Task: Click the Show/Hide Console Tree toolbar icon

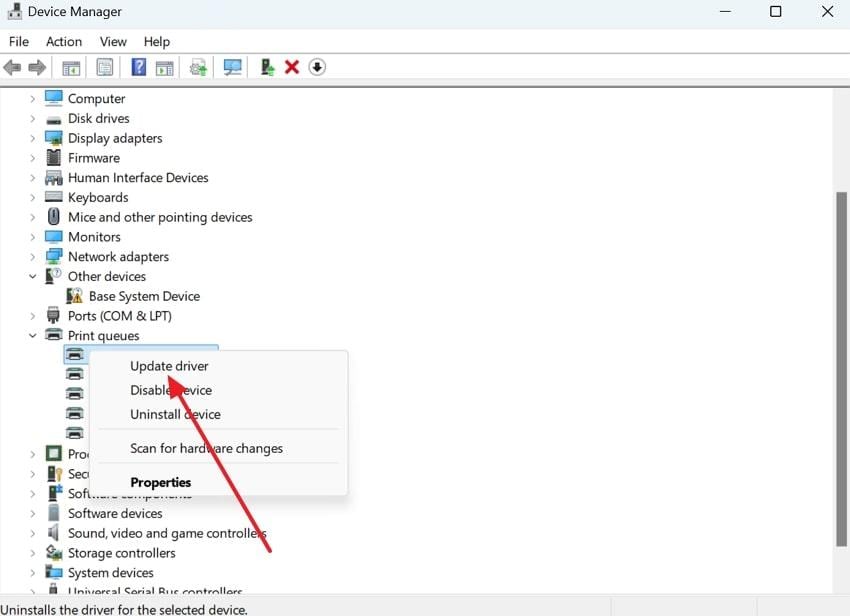Action: [71, 67]
